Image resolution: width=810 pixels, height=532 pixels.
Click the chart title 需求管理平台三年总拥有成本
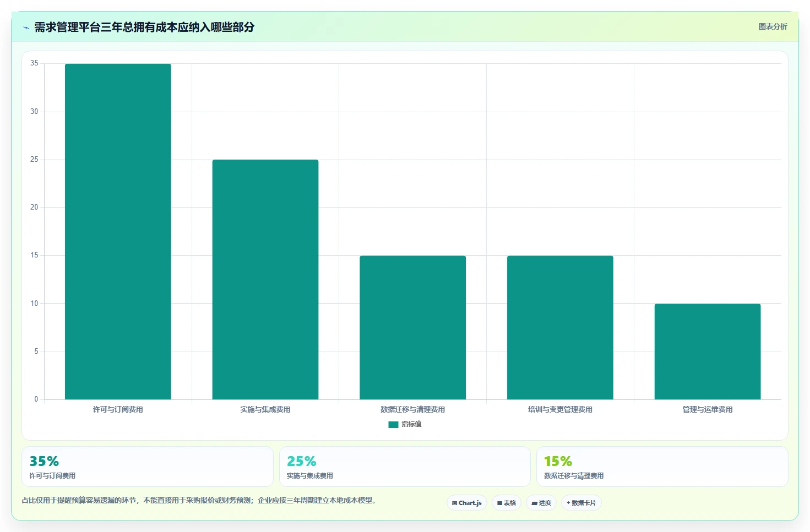[144, 27]
